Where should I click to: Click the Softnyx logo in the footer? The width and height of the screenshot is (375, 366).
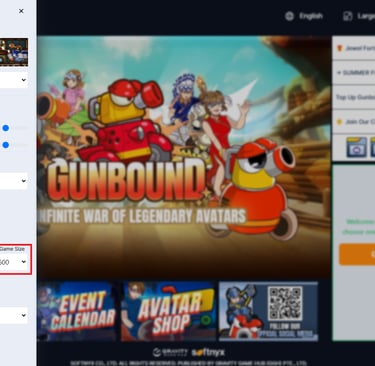point(208,352)
